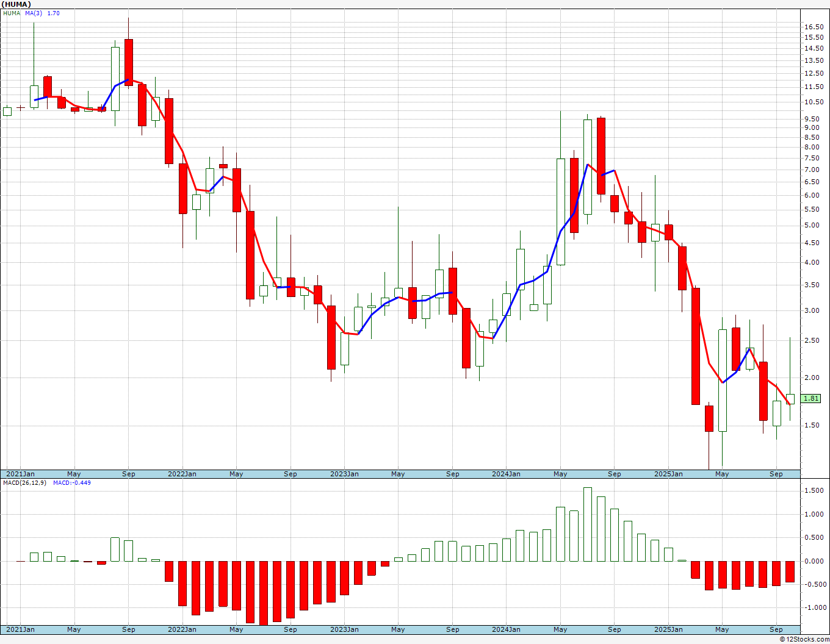The height and width of the screenshot is (644, 830).
Task: Click 2025Jan on the price chart time axis
Action: [668, 474]
